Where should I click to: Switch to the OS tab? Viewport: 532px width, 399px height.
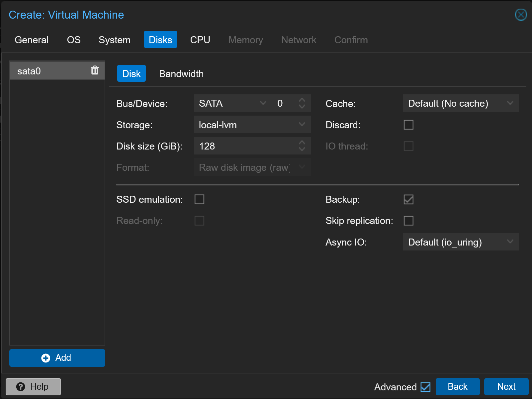coord(74,40)
